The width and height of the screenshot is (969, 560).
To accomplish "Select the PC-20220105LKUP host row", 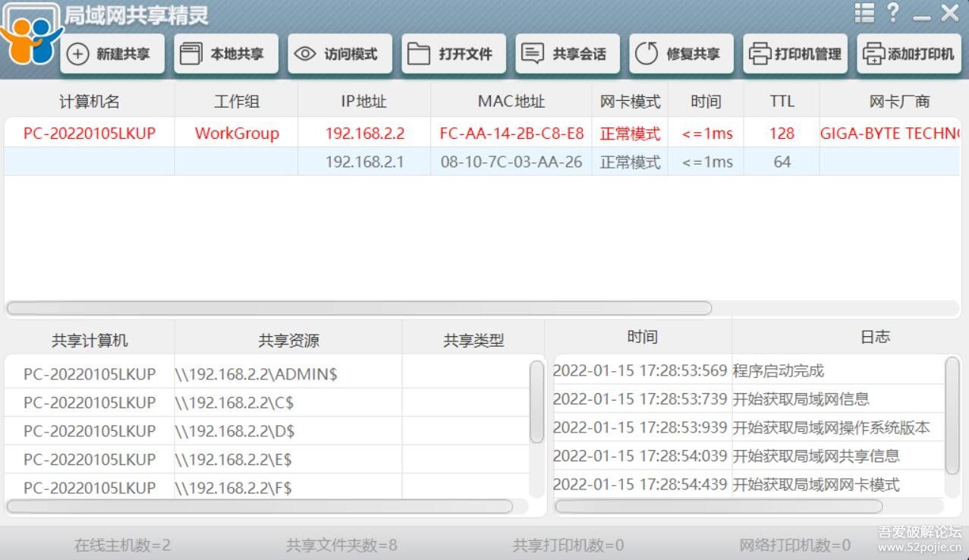I will tap(90, 134).
